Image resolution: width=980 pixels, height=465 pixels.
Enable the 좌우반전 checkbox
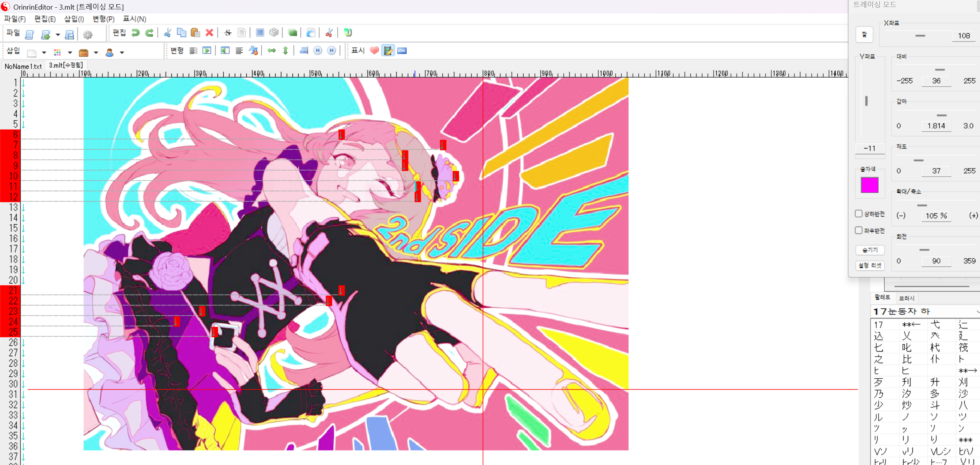point(859,230)
